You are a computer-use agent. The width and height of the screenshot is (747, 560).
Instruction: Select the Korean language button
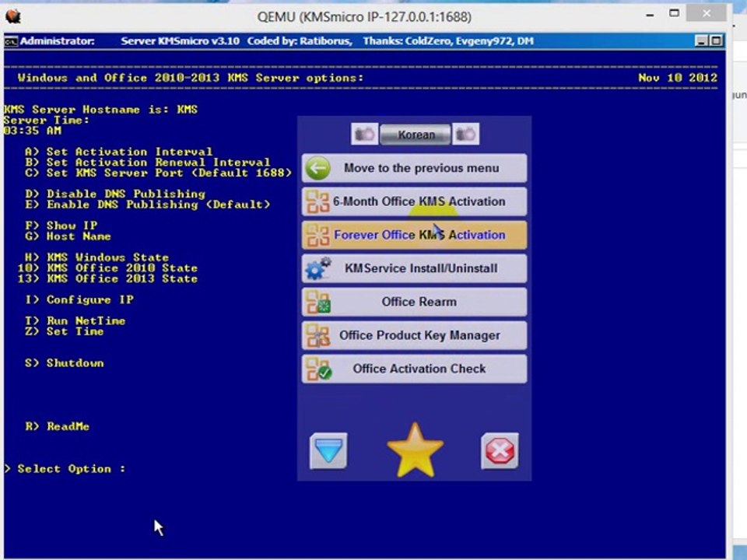tap(416, 135)
